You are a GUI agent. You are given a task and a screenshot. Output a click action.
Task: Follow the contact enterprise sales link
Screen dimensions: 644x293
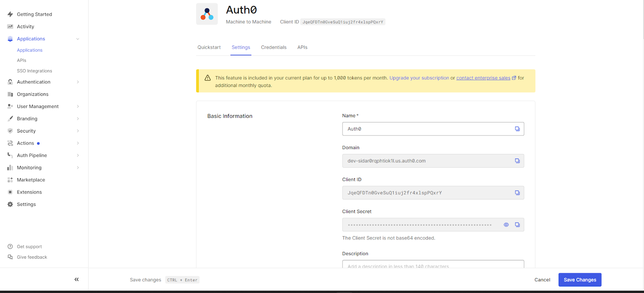point(483,78)
